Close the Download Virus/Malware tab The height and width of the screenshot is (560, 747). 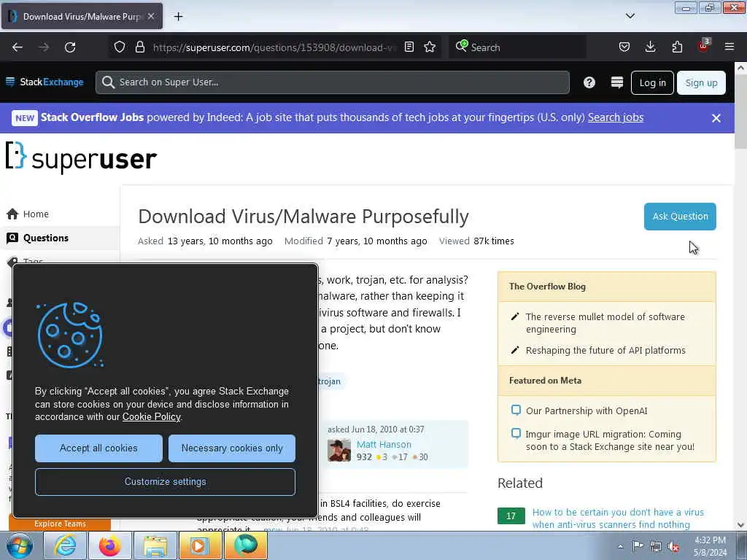(x=151, y=16)
